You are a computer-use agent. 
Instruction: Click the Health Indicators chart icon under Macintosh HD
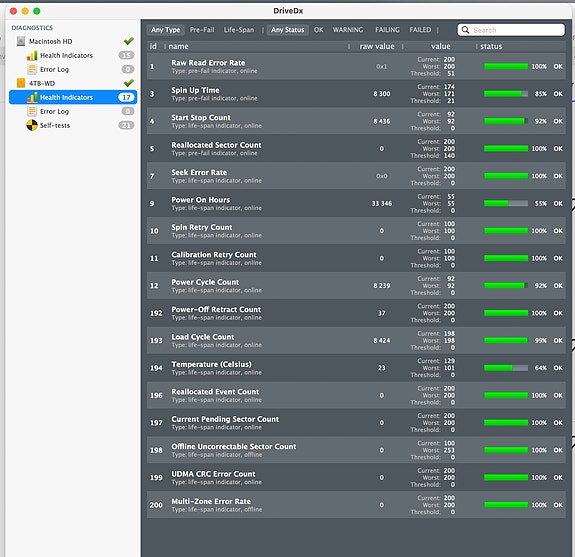coord(32,55)
